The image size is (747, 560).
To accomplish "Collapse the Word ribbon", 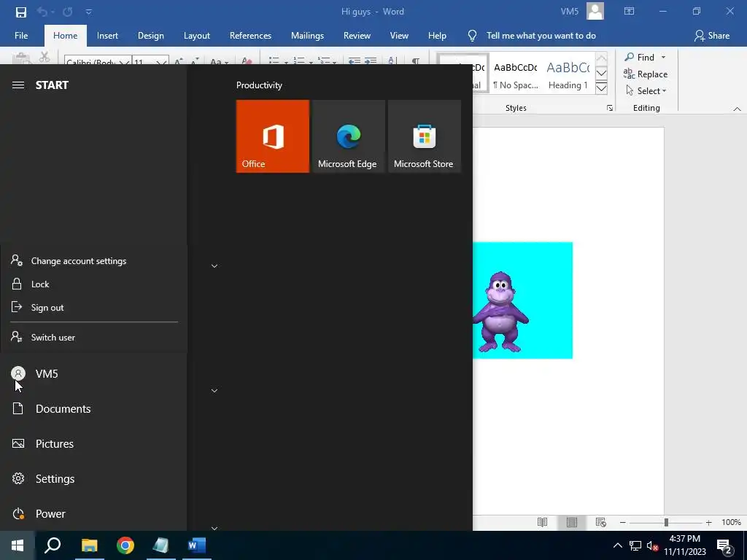I will 737,109.
